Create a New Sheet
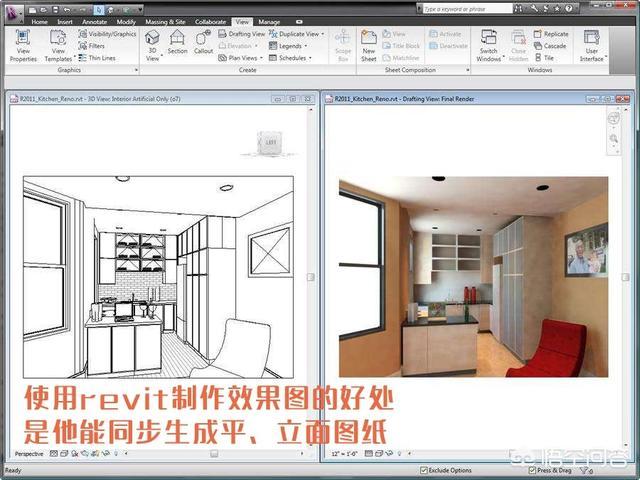 [x=369, y=46]
